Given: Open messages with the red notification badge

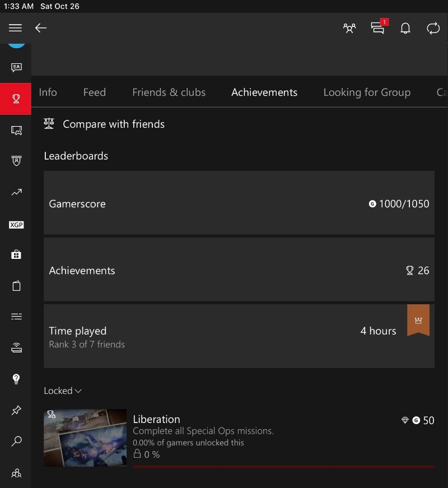Looking at the screenshot, I should [378, 28].
